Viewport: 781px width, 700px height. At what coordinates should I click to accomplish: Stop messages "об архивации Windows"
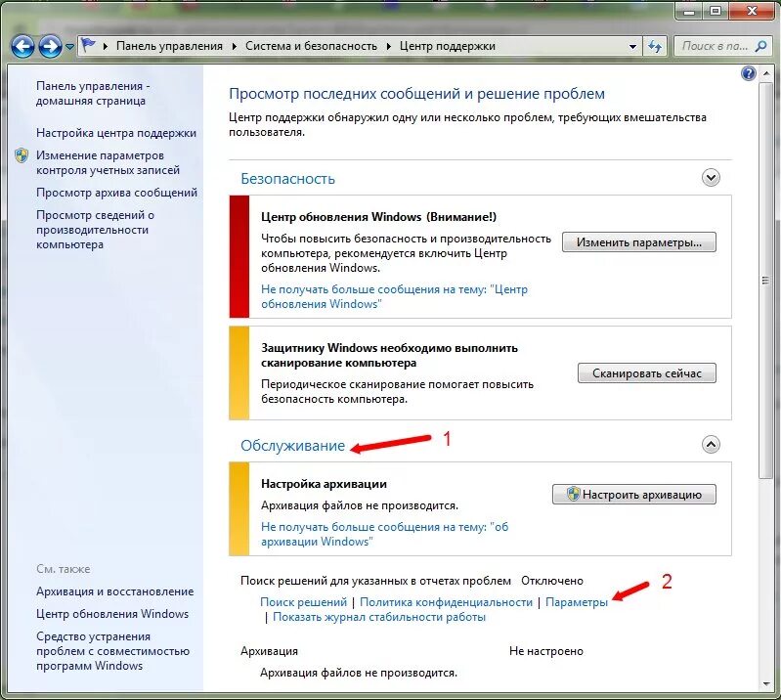(x=384, y=534)
